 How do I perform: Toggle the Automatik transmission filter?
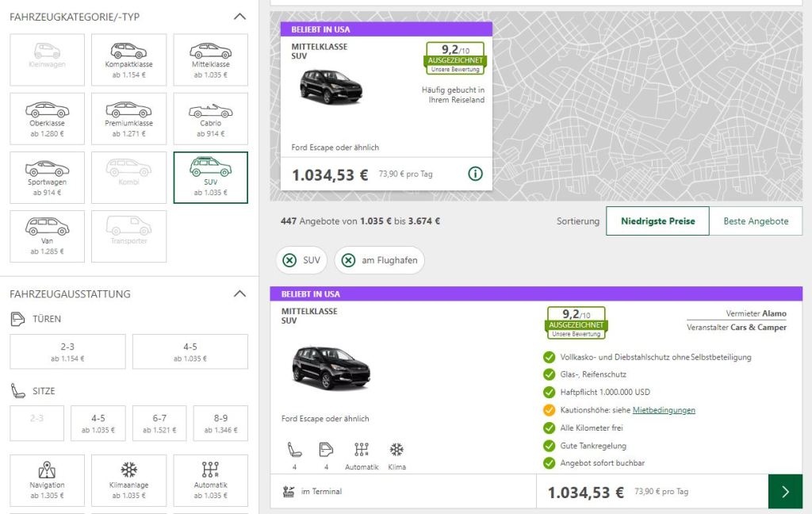tap(210, 480)
